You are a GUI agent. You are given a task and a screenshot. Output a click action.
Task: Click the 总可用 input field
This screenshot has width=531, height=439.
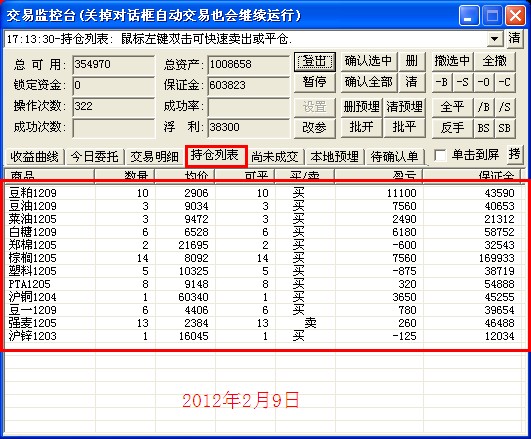point(113,64)
